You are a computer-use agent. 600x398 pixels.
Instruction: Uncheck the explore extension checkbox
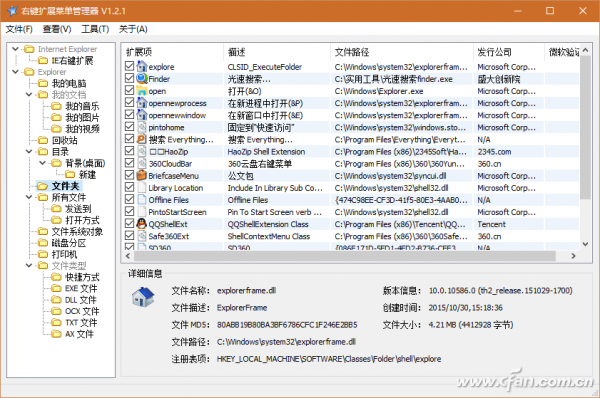pos(130,66)
